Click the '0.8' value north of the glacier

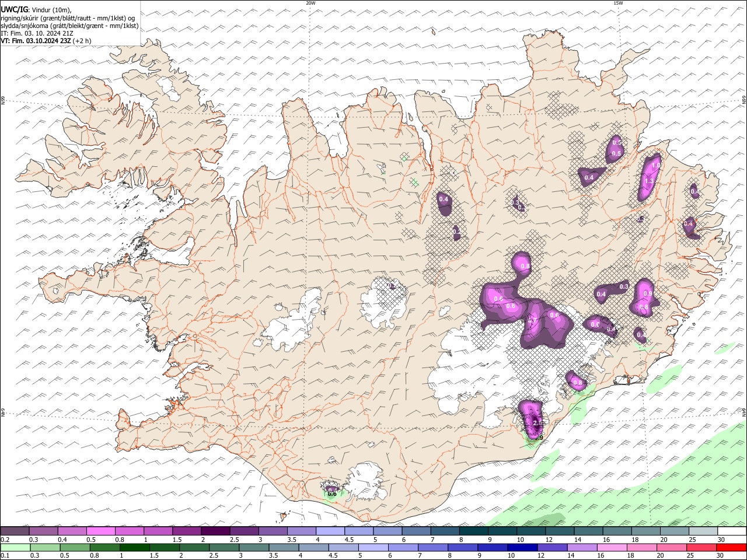point(525,267)
